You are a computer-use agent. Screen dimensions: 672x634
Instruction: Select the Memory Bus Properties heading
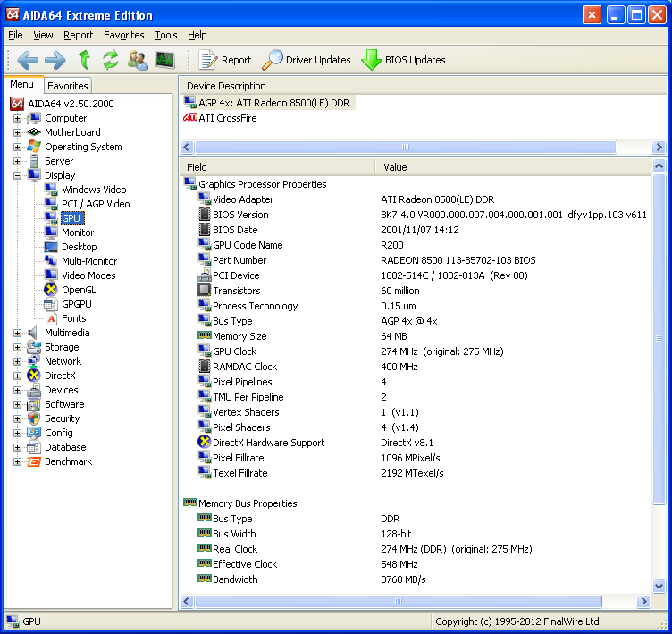(x=240, y=503)
